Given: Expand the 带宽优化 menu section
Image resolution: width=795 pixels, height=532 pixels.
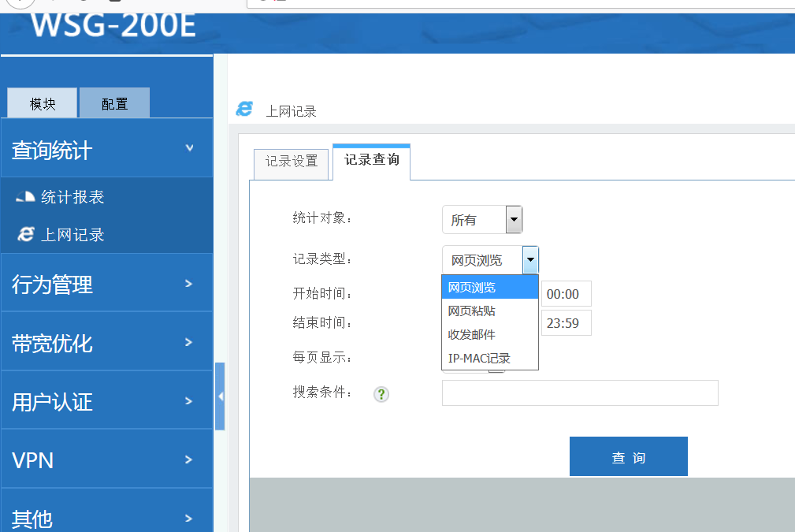Looking at the screenshot, I should [x=106, y=343].
